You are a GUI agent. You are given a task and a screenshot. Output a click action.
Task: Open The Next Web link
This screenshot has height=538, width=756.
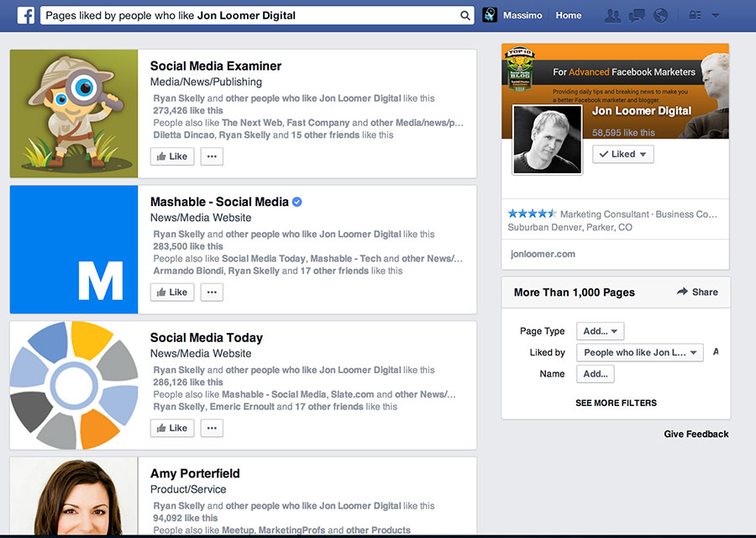tap(252, 123)
